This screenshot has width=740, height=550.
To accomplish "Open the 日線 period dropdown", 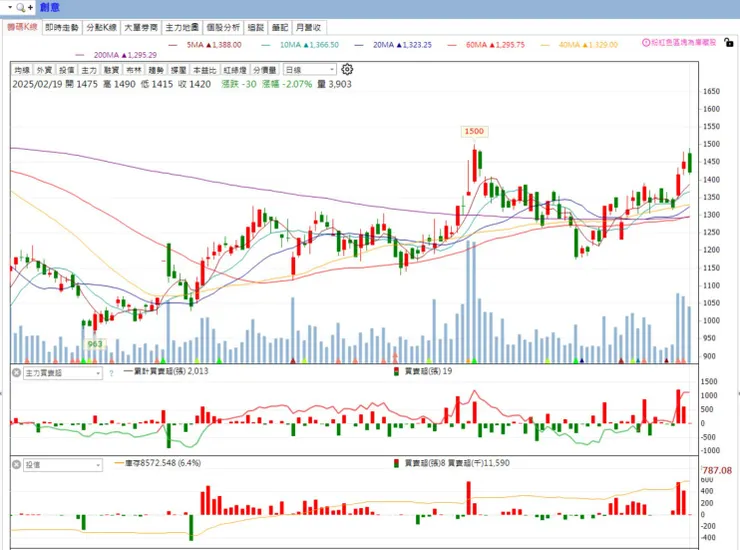I will tap(310, 70).
